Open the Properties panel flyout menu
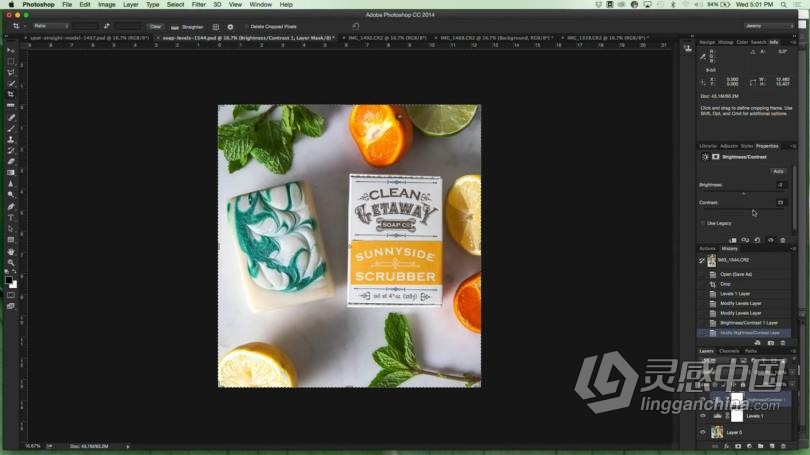810x455 pixels. pyautogui.click(x=793, y=146)
